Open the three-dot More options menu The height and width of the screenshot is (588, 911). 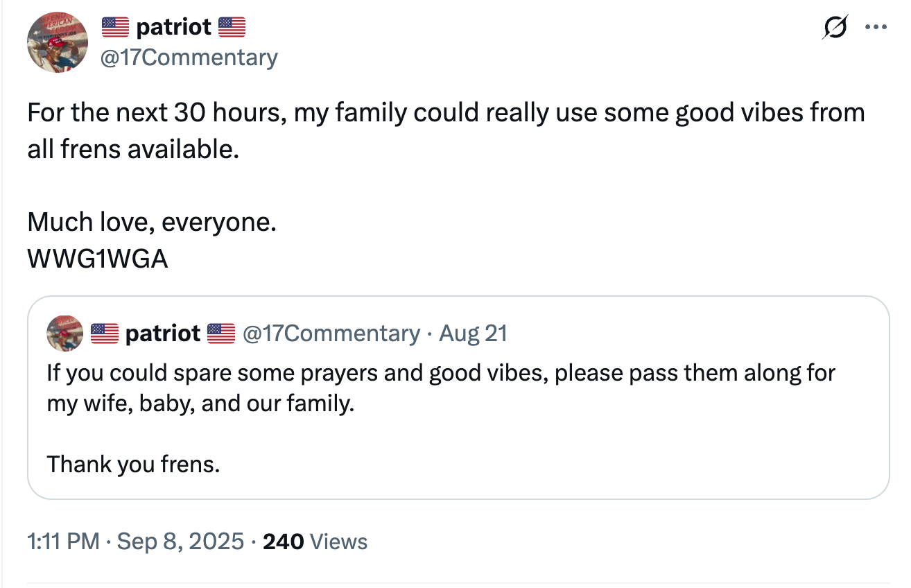[x=876, y=28]
